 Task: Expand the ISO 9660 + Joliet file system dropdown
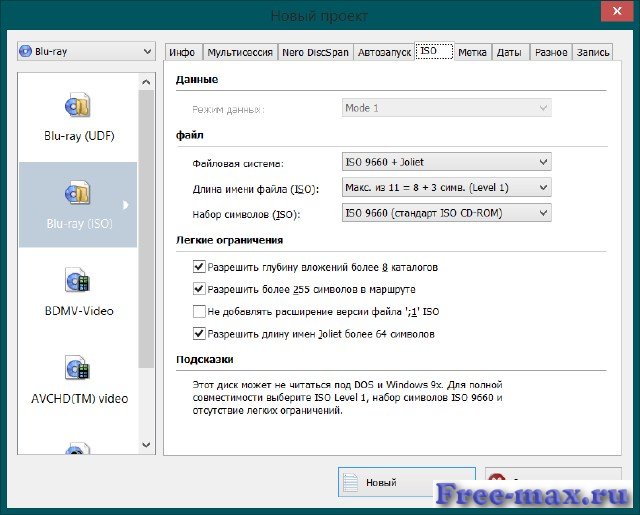click(447, 162)
